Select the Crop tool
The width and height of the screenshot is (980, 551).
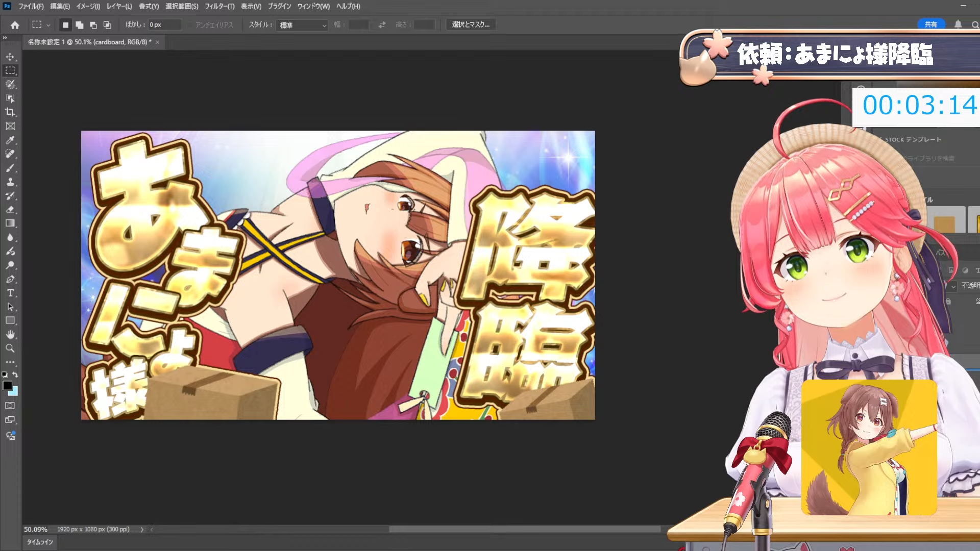(x=10, y=112)
